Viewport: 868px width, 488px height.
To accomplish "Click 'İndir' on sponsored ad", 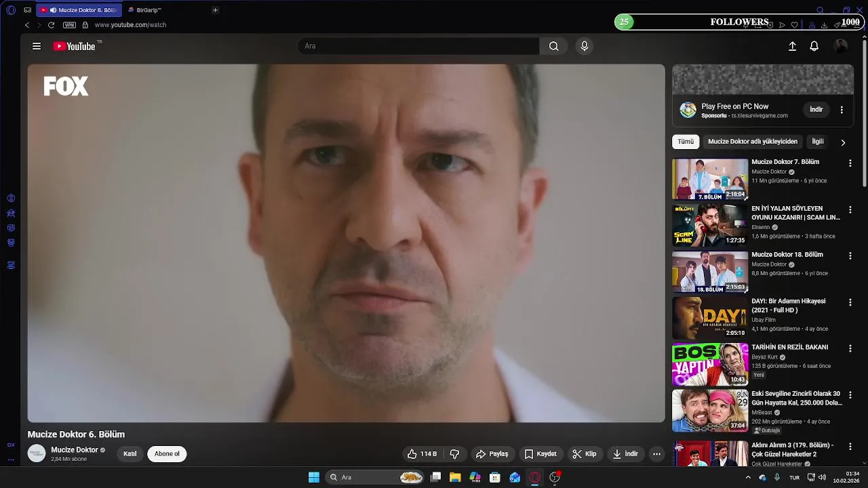I will click(x=816, y=109).
